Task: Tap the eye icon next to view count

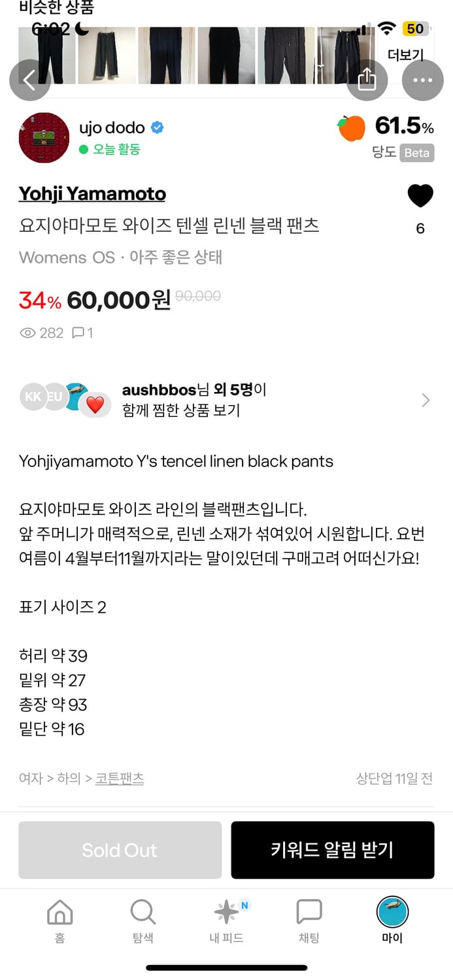Action: [27, 333]
